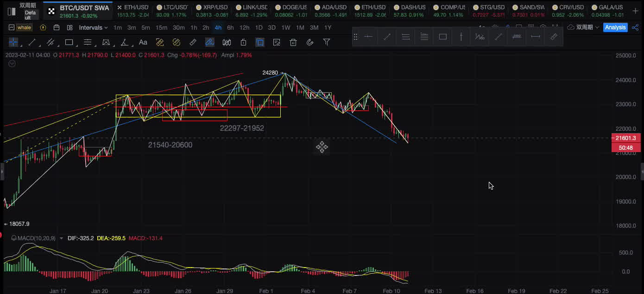
Task: Switch to the 1D timeframe
Action: coord(259,28)
